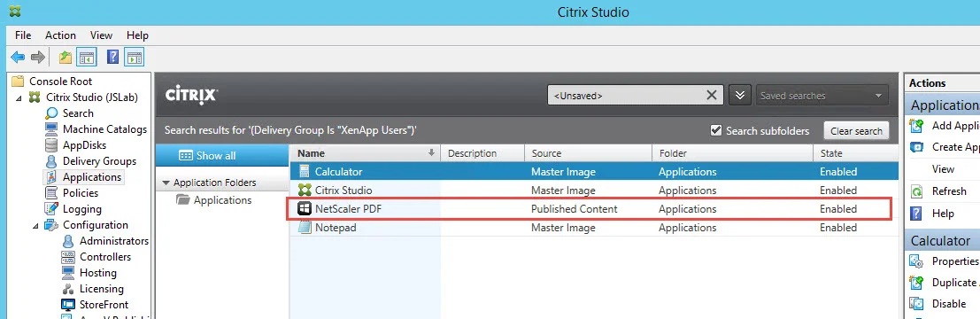Image resolution: width=980 pixels, height=319 pixels.
Task: Select the Notepad application name
Action: coord(336,228)
